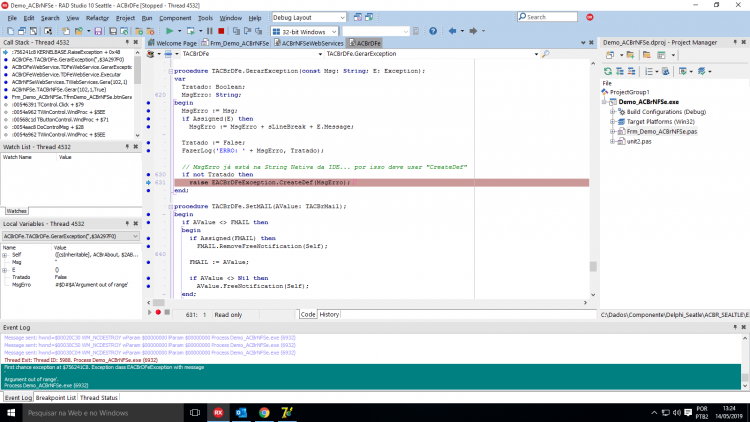Screen dimensions: 750x422
Task: Open Outlook from the taskbar
Action: point(241,412)
